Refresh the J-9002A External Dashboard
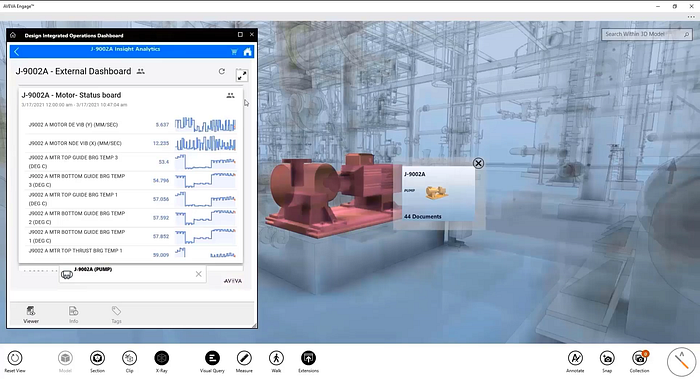Viewport: 700px width, 379px height. tap(221, 71)
